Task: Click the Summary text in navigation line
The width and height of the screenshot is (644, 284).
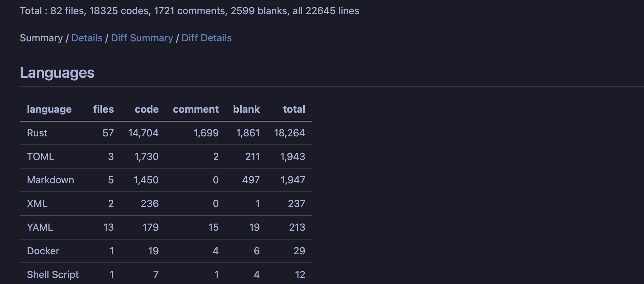Action: pyautogui.click(x=41, y=38)
